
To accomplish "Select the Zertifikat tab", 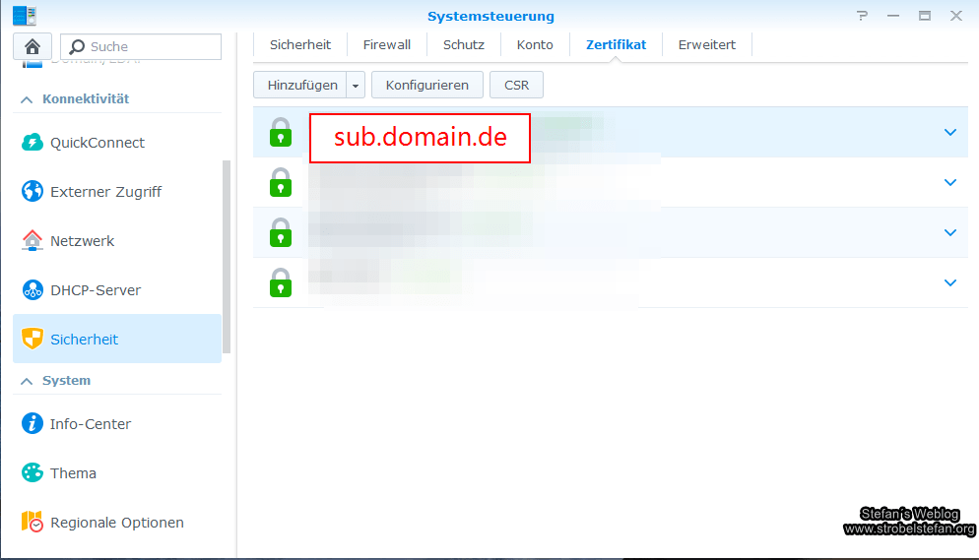I will click(x=616, y=45).
